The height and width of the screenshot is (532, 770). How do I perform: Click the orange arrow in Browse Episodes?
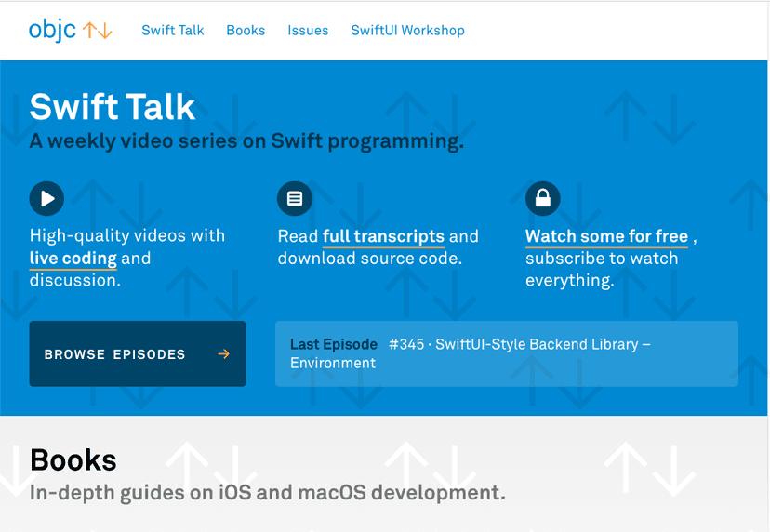coord(223,354)
